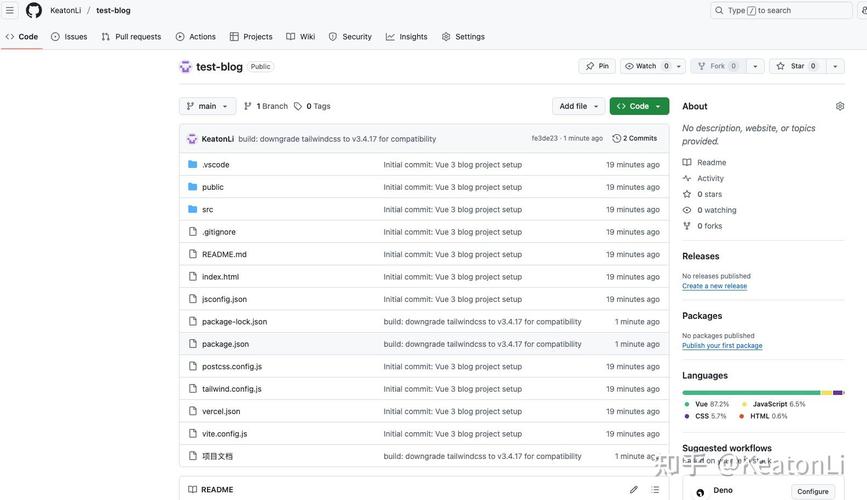
Task: Click Configure button for Deno workflow
Action: pyautogui.click(x=812, y=491)
